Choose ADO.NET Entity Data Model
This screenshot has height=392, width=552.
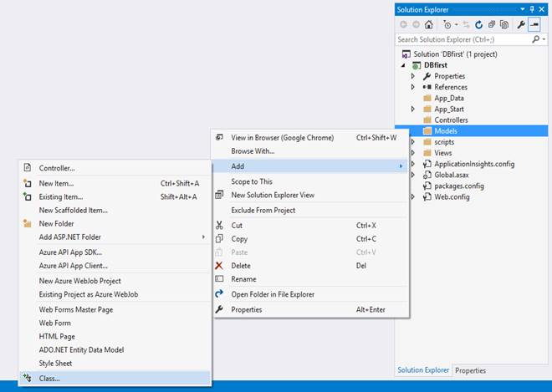[x=115, y=349]
